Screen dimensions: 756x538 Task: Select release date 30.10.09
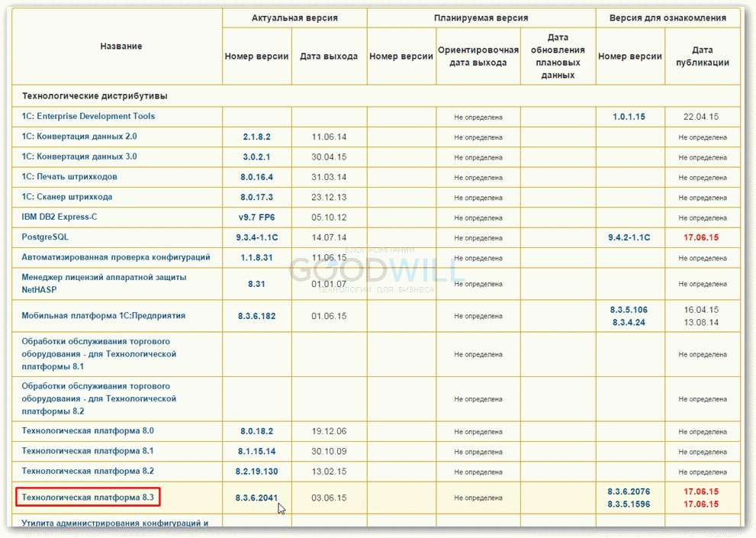pos(329,452)
